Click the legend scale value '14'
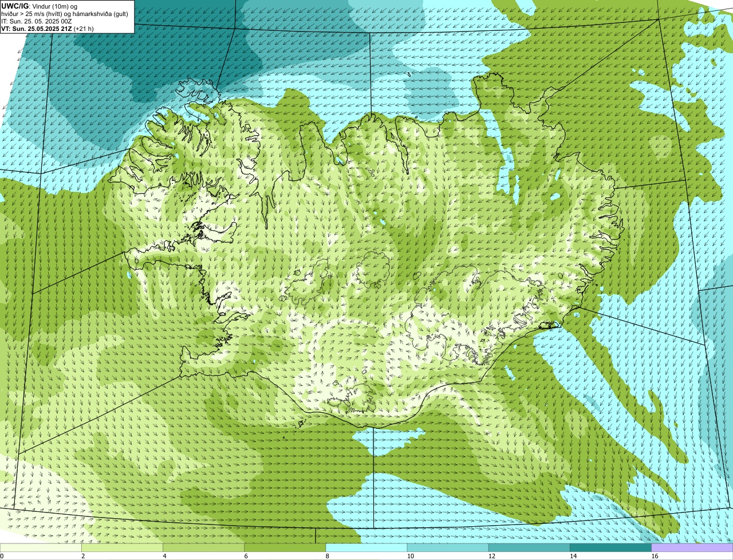The image size is (733, 560). (573, 556)
